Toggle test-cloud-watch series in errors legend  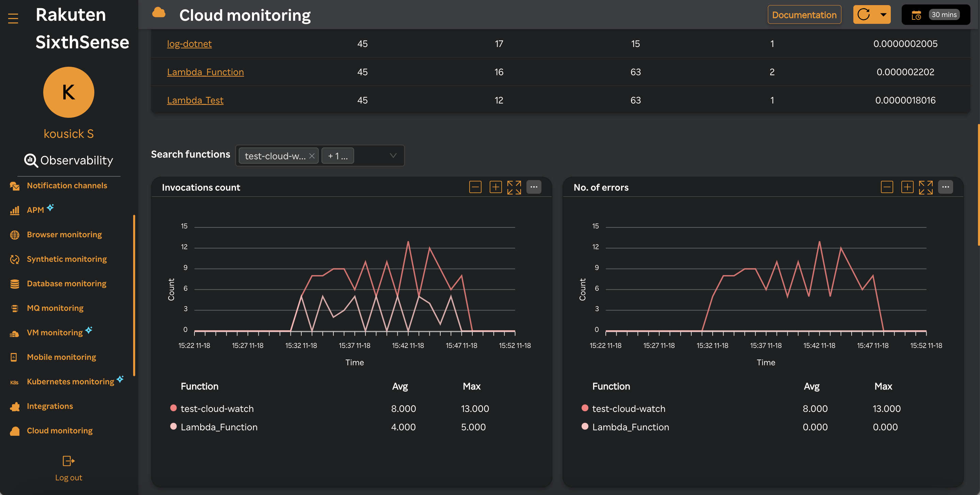[623, 409]
